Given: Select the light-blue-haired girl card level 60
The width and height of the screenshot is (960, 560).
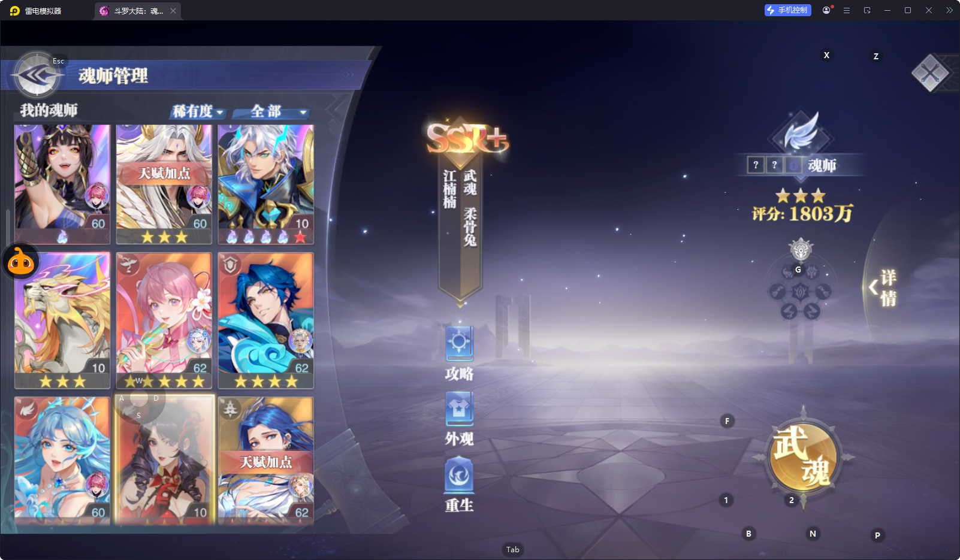Looking at the screenshot, I should [62, 460].
